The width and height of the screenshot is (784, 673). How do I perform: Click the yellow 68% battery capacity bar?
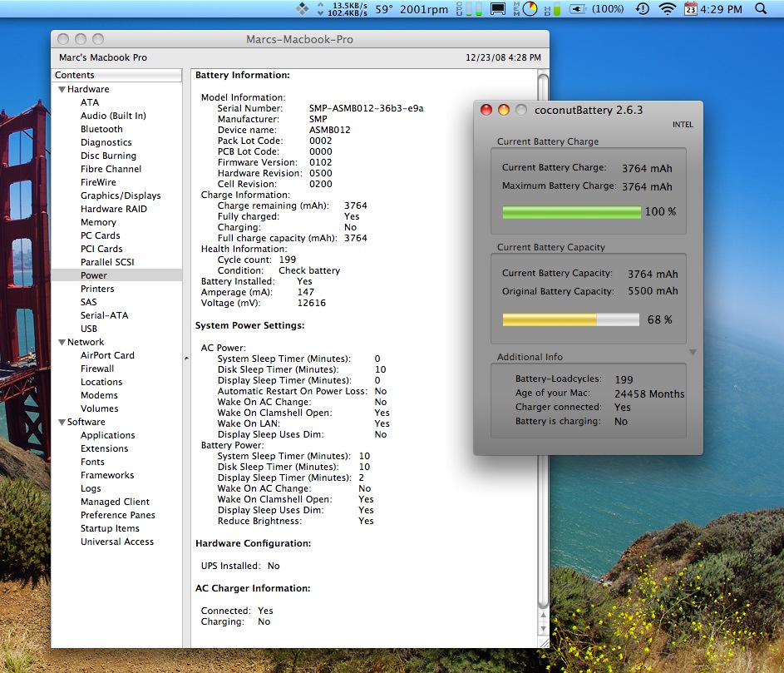coord(571,319)
